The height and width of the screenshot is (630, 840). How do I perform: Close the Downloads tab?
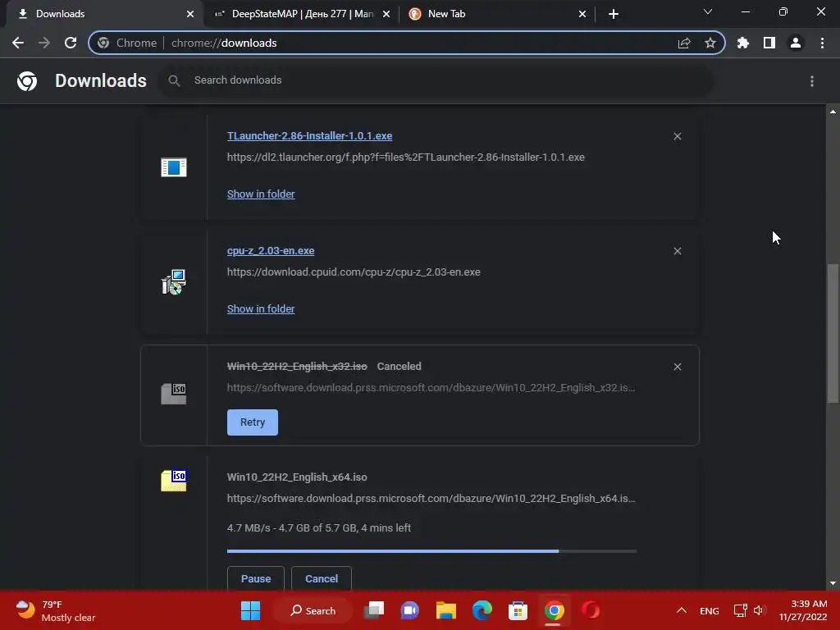[190, 14]
